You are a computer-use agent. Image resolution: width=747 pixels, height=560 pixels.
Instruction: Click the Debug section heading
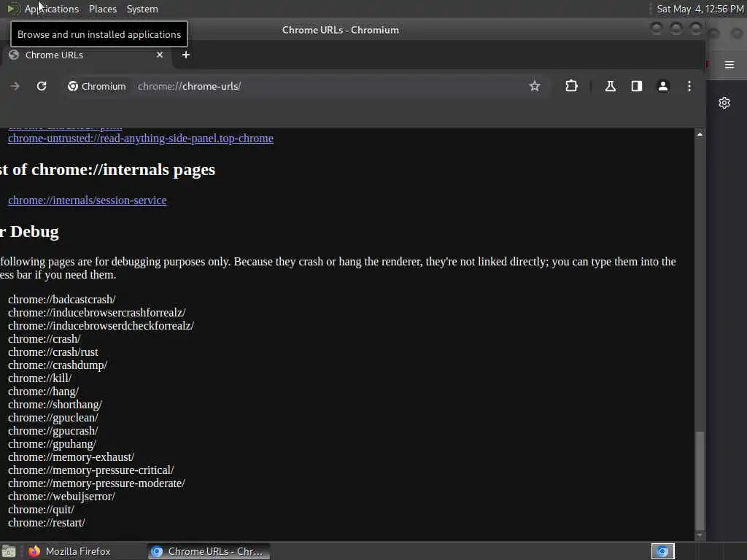pos(29,231)
